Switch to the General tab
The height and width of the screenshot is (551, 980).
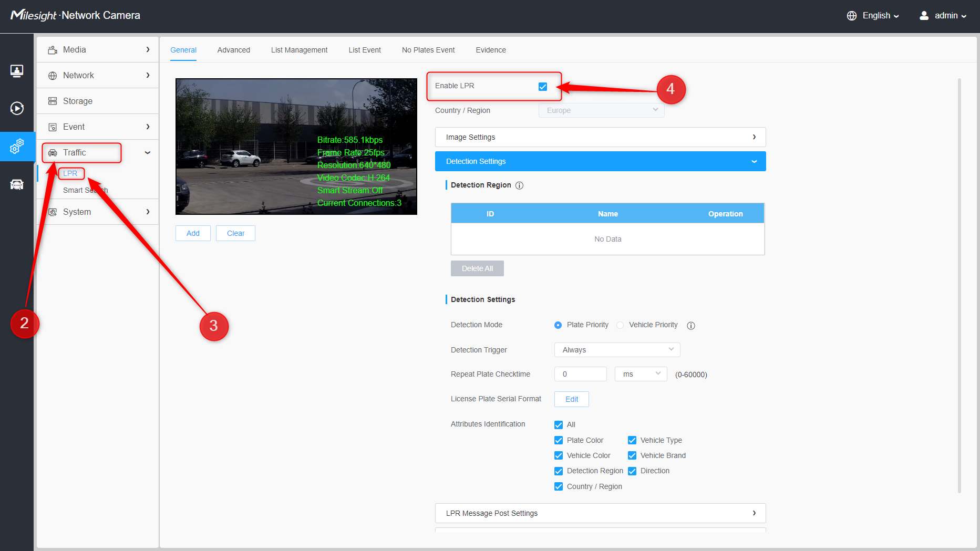click(x=183, y=50)
